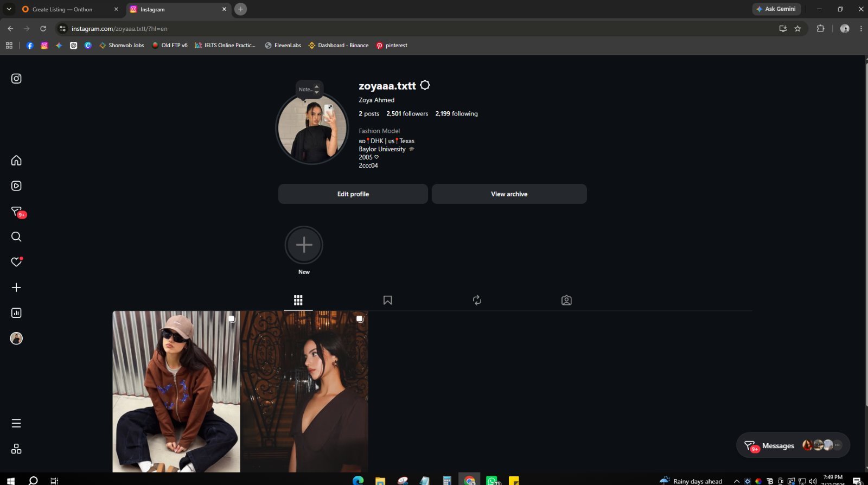Expand the tab search dropdown in Chrome
Image resolution: width=868 pixels, height=485 pixels.
coord(9,9)
